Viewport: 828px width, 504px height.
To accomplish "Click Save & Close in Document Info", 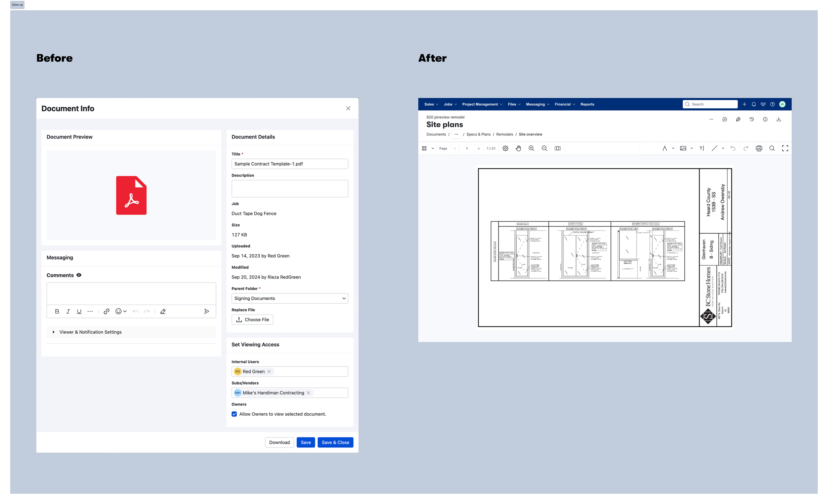I will click(x=335, y=442).
